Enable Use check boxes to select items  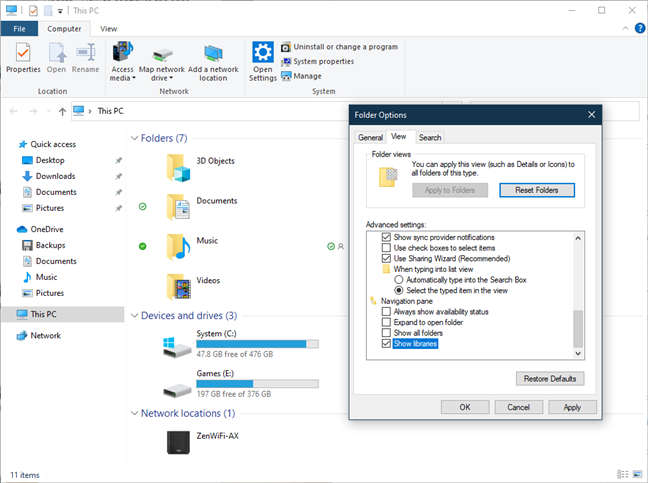[386, 248]
